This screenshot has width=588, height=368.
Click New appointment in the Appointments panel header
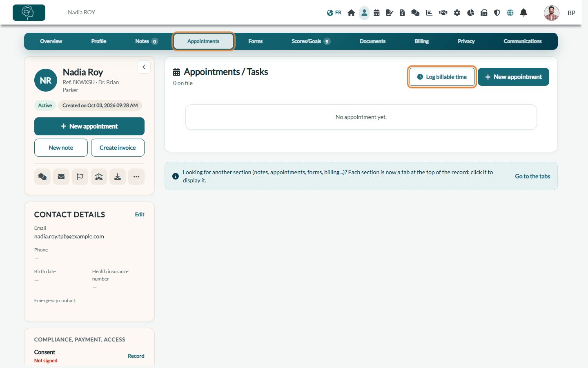tap(513, 77)
